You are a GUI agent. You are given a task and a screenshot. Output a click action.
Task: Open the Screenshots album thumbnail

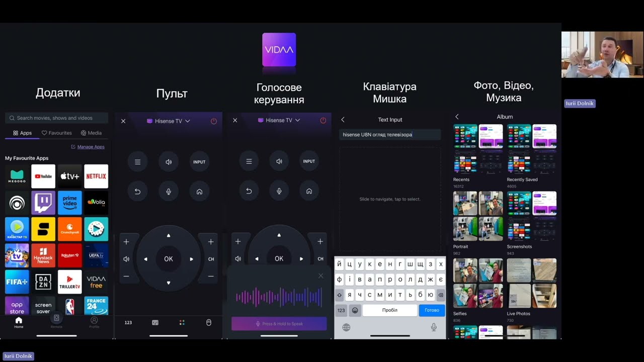(532, 216)
